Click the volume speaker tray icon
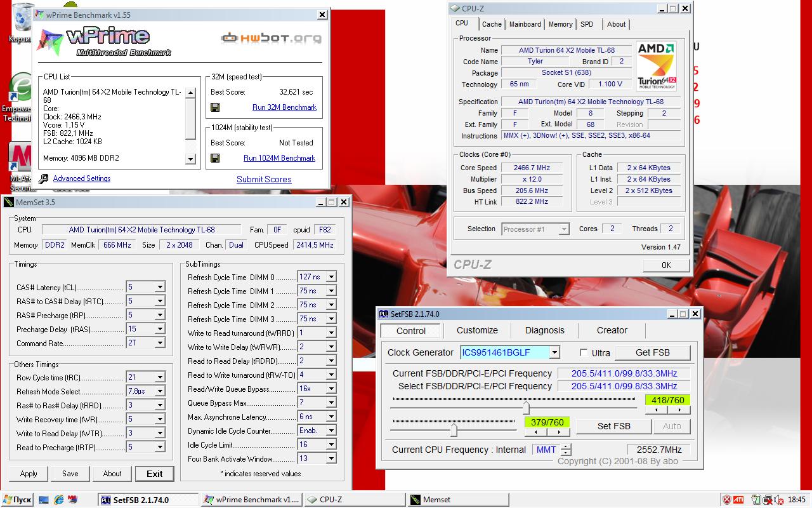This screenshot has width=812, height=508. 780,500
